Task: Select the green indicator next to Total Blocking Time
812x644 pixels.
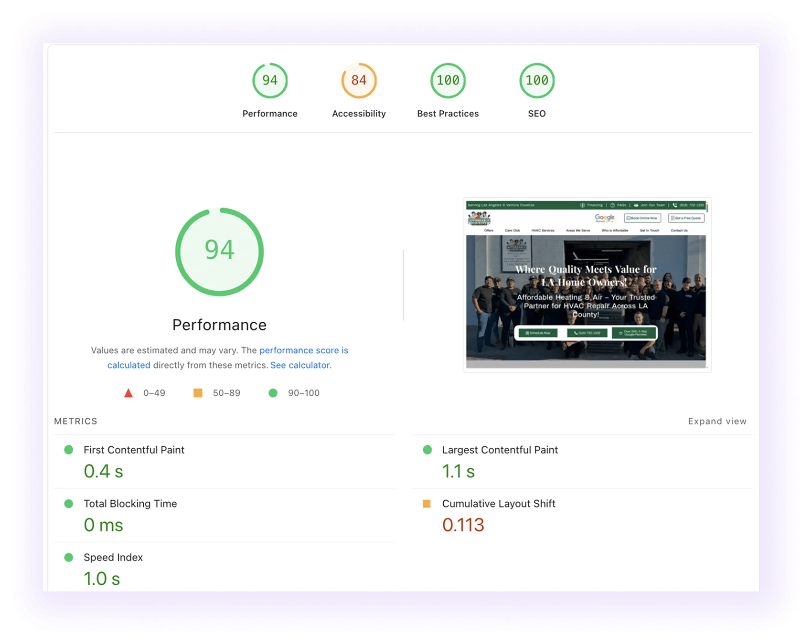Action: pyautogui.click(x=69, y=503)
